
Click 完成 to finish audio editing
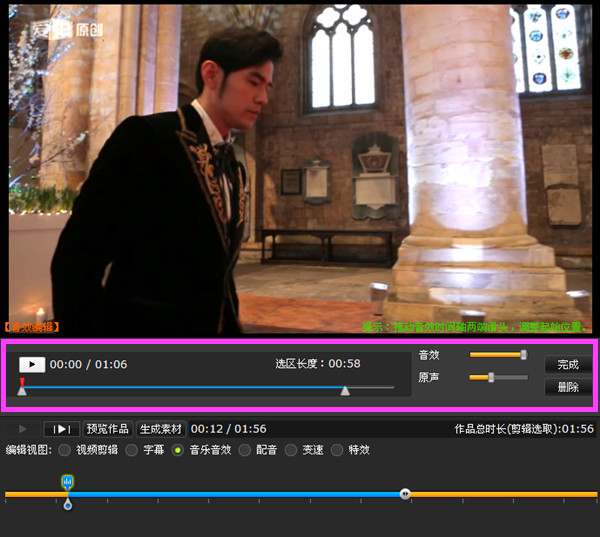click(568, 365)
